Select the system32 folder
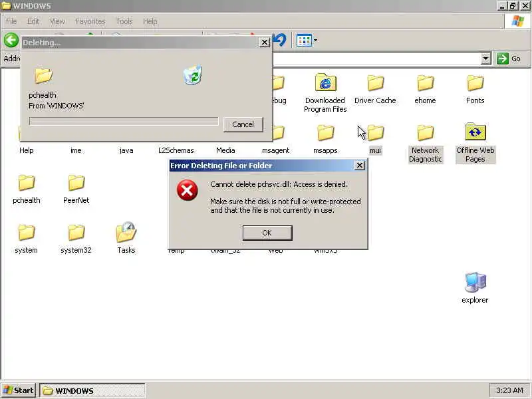 tap(76, 239)
